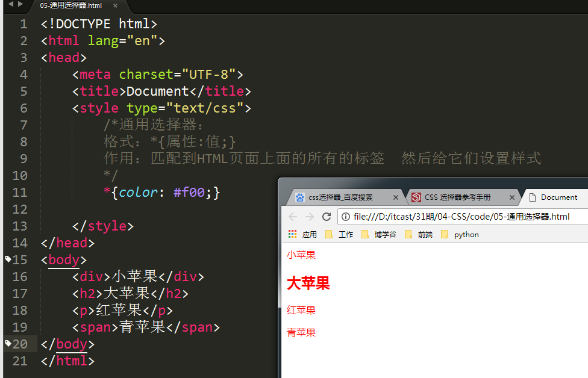Click the /*通用选择器: comment line
Viewport: 588px width, 378px height.
pos(153,125)
